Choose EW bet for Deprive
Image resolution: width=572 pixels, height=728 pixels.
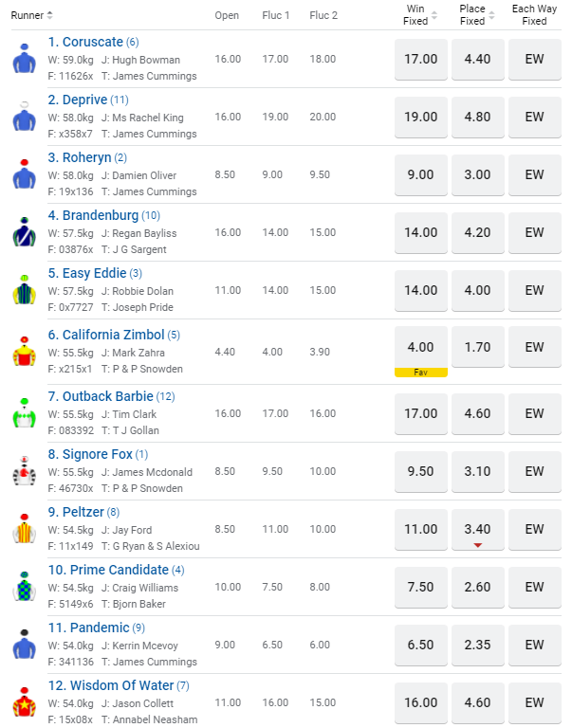point(534,117)
